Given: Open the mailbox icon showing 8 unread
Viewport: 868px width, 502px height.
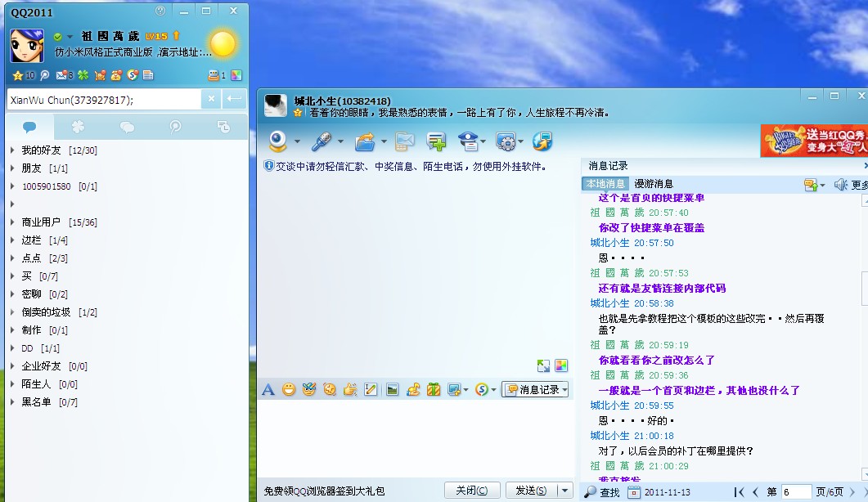Looking at the screenshot, I should coord(62,75).
